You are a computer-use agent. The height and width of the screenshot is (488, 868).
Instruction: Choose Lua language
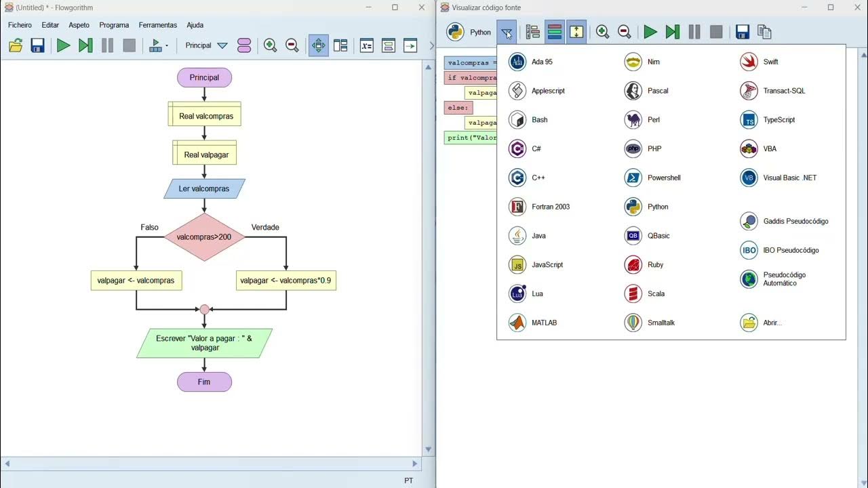pos(526,294)
